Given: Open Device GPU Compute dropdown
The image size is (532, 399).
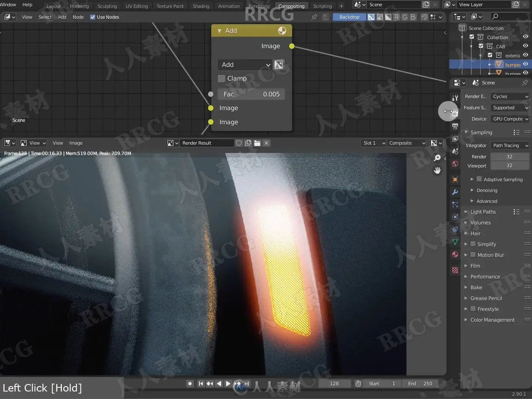Looking at the screenshot, I should tap(510, 119).
